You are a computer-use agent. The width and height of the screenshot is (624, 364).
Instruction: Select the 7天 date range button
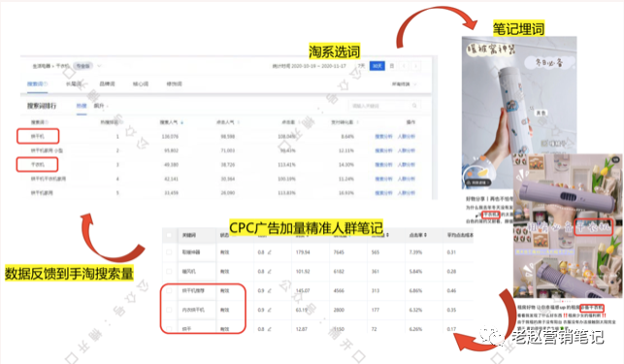click(361, 66)
